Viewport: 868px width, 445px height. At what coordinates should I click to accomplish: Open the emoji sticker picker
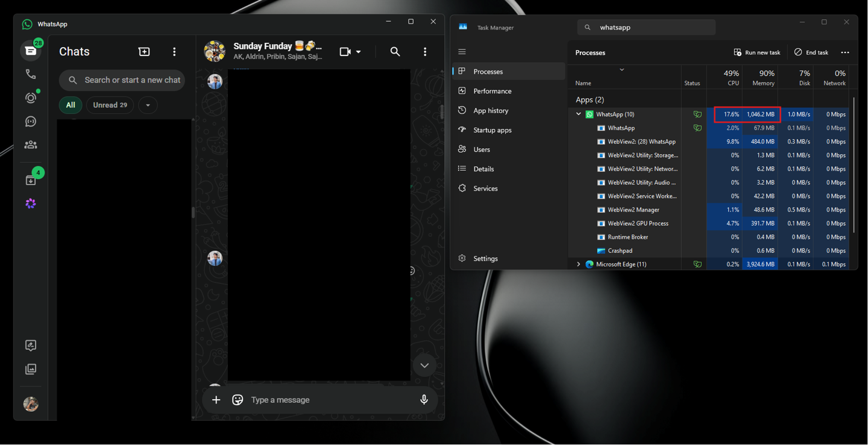[x=237, y=400]
